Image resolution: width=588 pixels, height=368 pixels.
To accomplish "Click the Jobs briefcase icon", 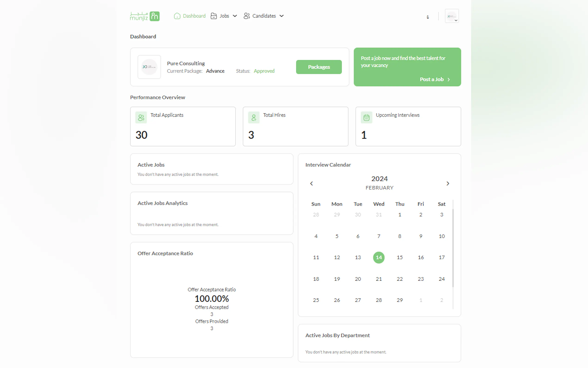I will (x=214, y=16).
